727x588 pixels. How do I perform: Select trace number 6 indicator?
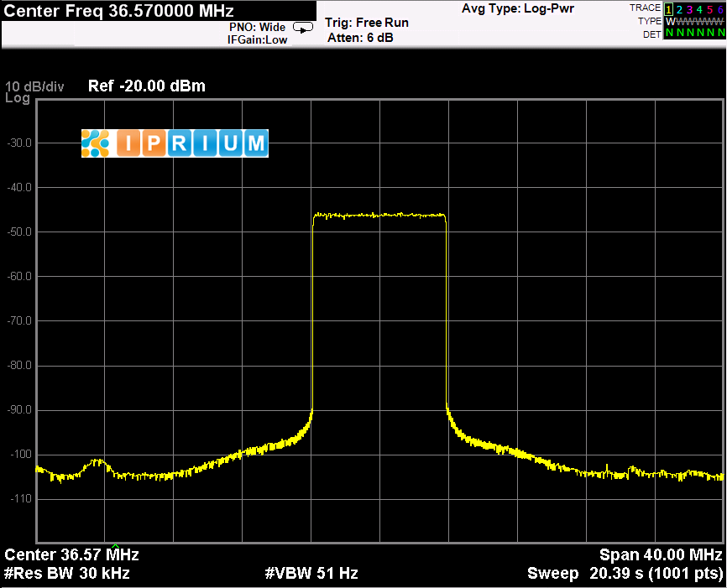click(720, 9)
